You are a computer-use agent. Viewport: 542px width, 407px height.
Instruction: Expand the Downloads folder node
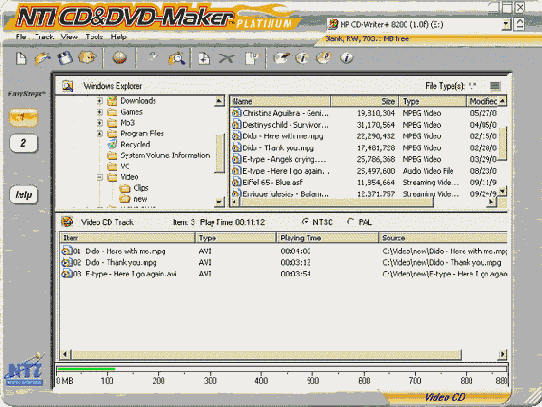(100, 101)
